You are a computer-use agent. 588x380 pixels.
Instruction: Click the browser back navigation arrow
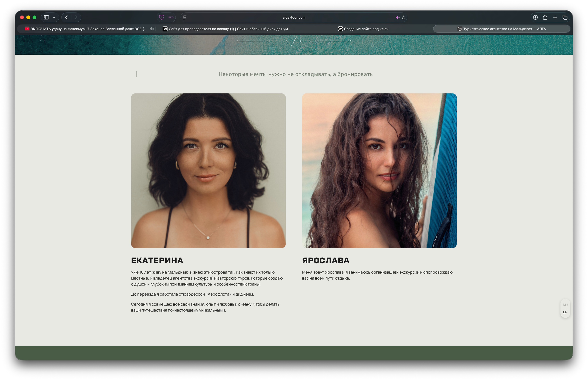[66, 17]
